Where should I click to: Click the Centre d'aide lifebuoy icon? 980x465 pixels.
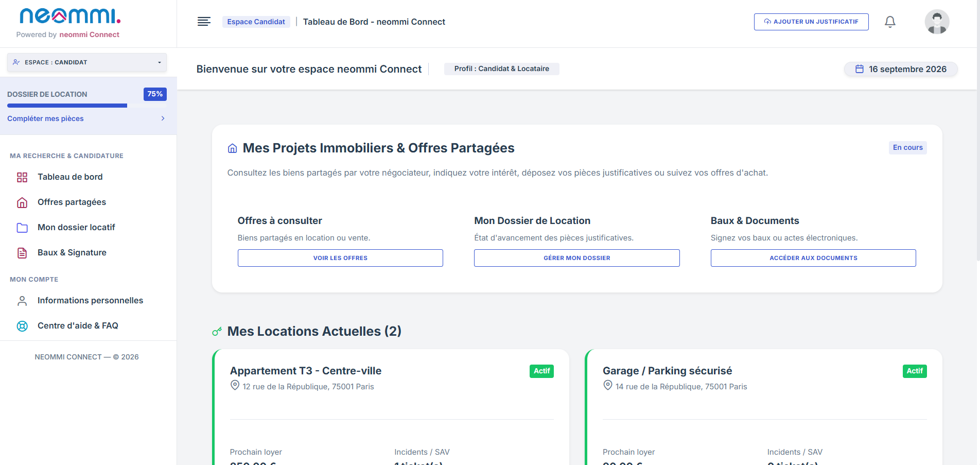[x=22, y=326]
